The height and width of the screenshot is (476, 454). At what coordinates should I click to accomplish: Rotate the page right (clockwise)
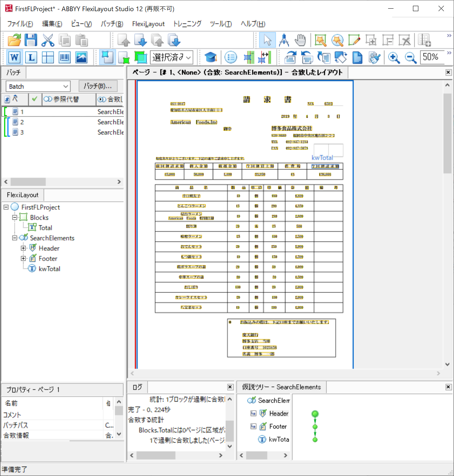coord(290,57)
